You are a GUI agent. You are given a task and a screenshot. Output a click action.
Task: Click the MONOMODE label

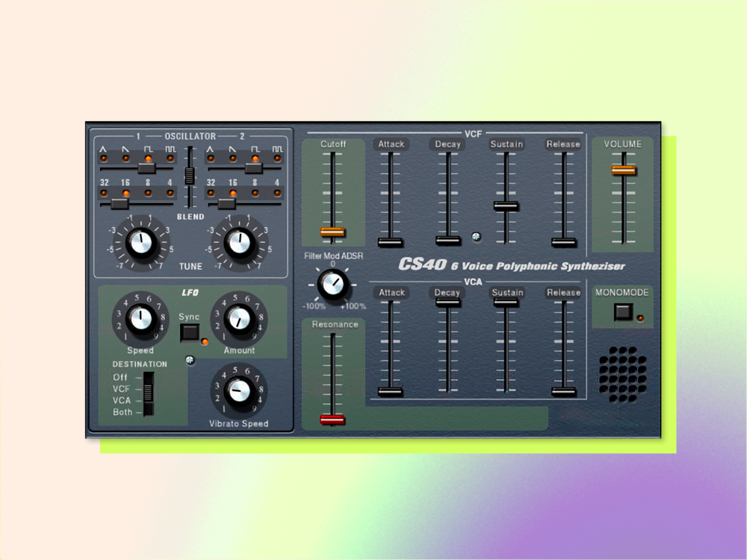tap(622, 293)
